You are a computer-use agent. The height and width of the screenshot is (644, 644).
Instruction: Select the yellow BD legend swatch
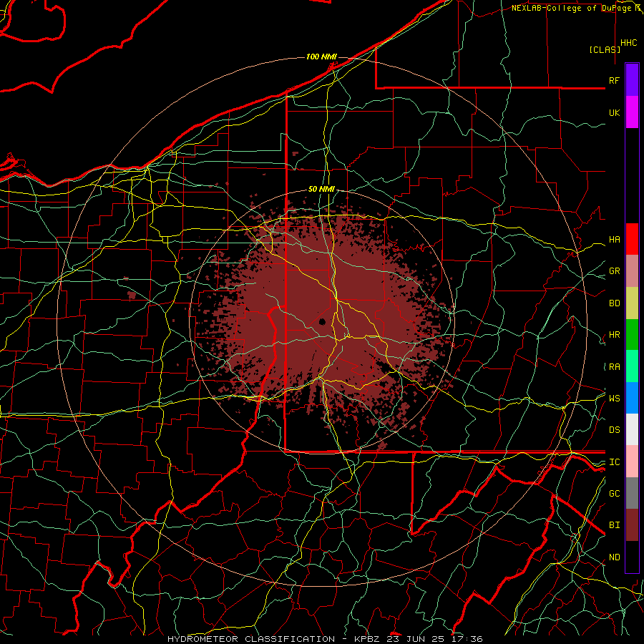click(632, 303)
